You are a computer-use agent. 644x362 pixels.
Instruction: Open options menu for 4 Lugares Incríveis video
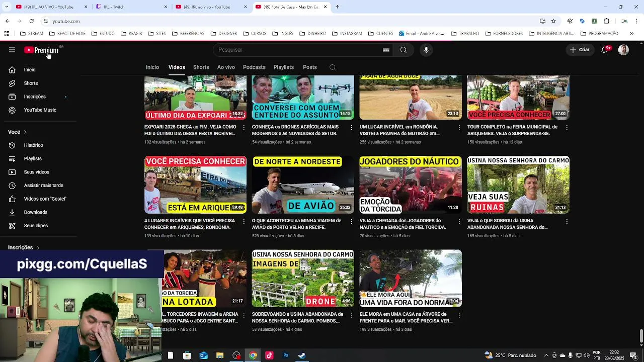244,221
